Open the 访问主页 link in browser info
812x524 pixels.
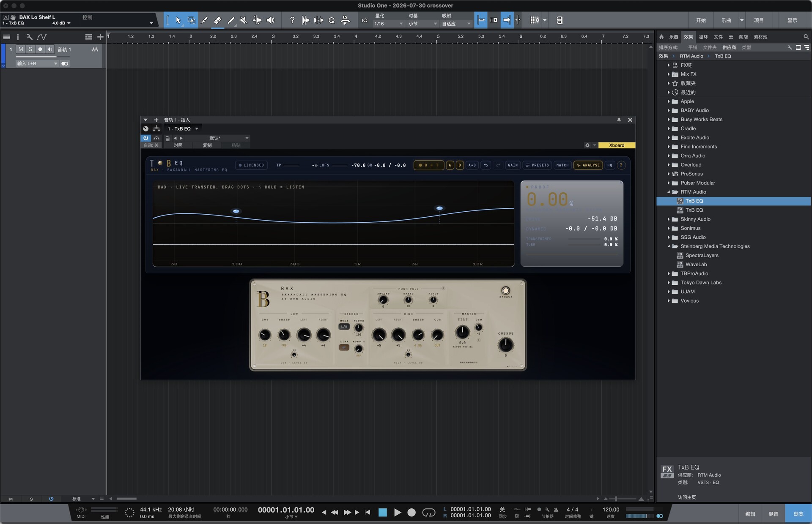pos(687,497)
